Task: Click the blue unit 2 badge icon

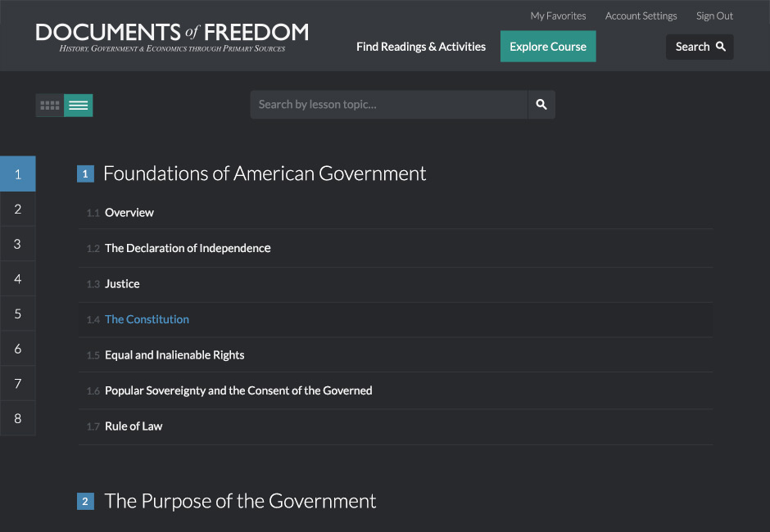Action: point(85,501)
